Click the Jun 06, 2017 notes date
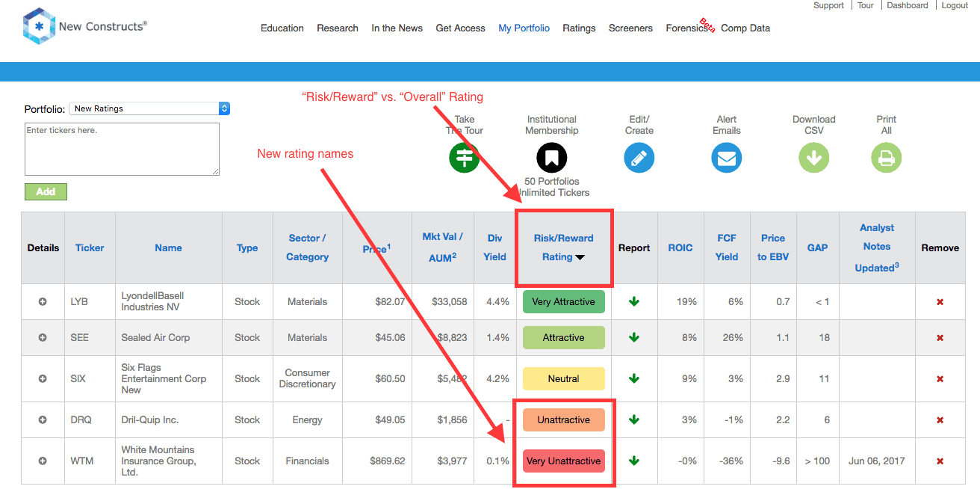The height and width of the screenshot is (489, 980). point(877,461)
